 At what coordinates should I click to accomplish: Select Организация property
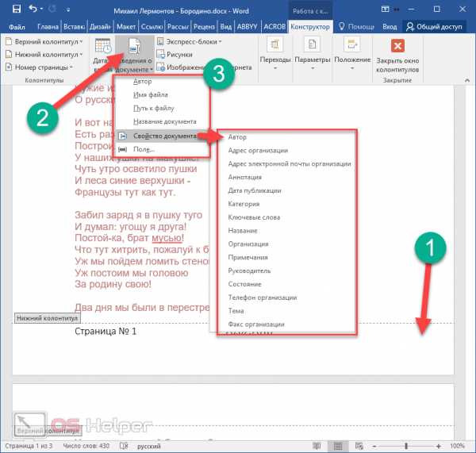[248, 244]
